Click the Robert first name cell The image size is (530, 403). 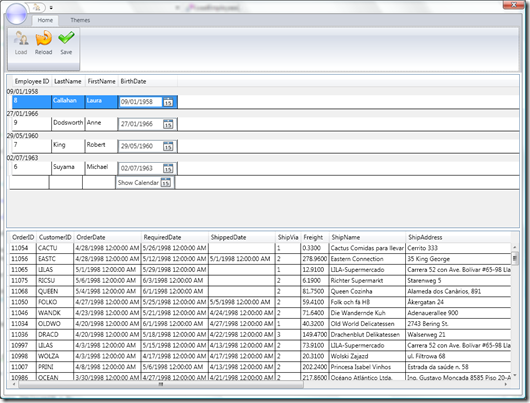[101, 146]
